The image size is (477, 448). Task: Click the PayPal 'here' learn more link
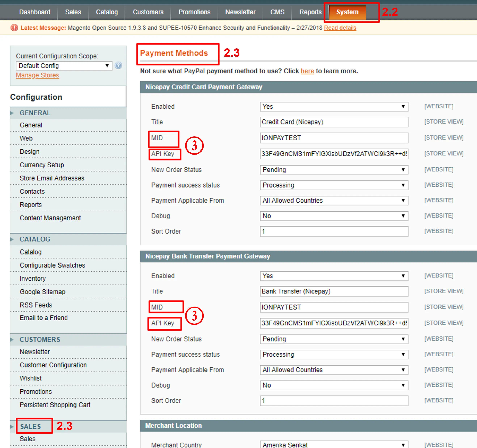(307, 71)
